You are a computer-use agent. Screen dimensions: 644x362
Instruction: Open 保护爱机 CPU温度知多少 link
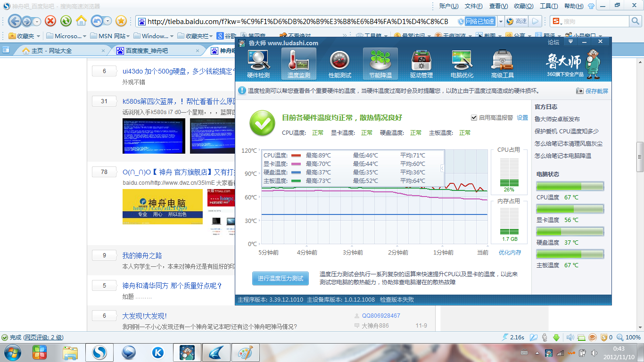coord(567,132)
